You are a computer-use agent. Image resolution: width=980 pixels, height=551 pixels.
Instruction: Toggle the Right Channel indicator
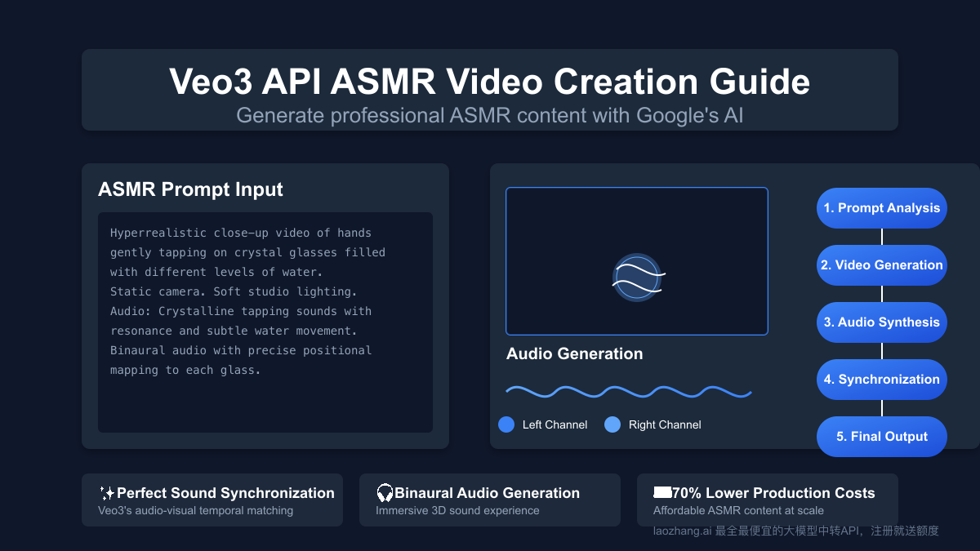612,424
